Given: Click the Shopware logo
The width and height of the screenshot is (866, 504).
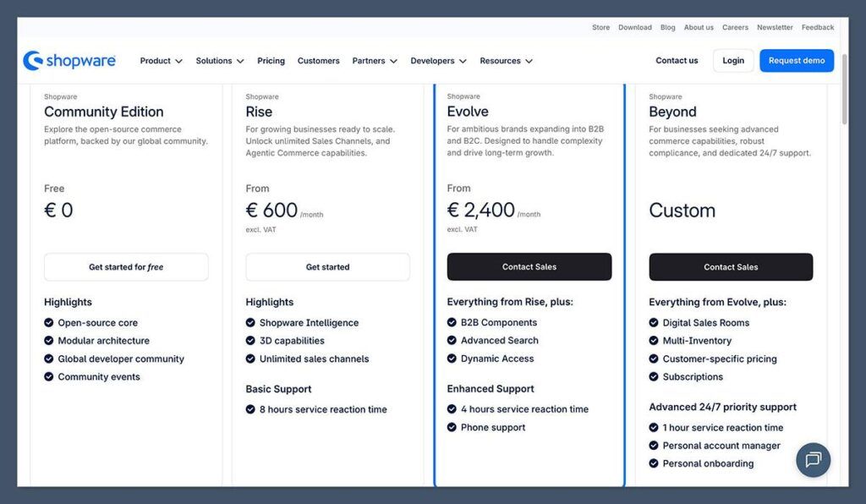Looking at the screenshot, I should pos(69,61).
